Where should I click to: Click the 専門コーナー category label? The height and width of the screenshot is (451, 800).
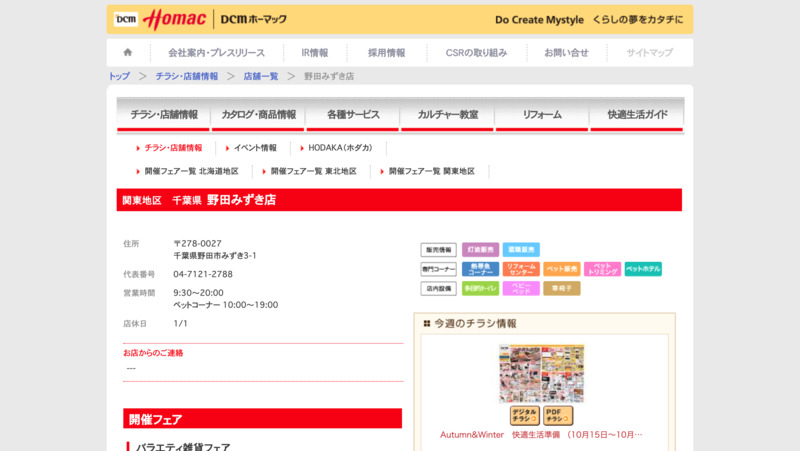(x=439, y=269)
